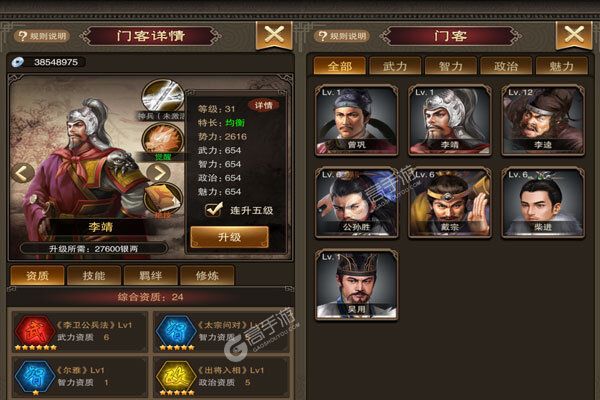
Task: Select the blue 智 icon for 太宗问对
Action: click(176, 331)
